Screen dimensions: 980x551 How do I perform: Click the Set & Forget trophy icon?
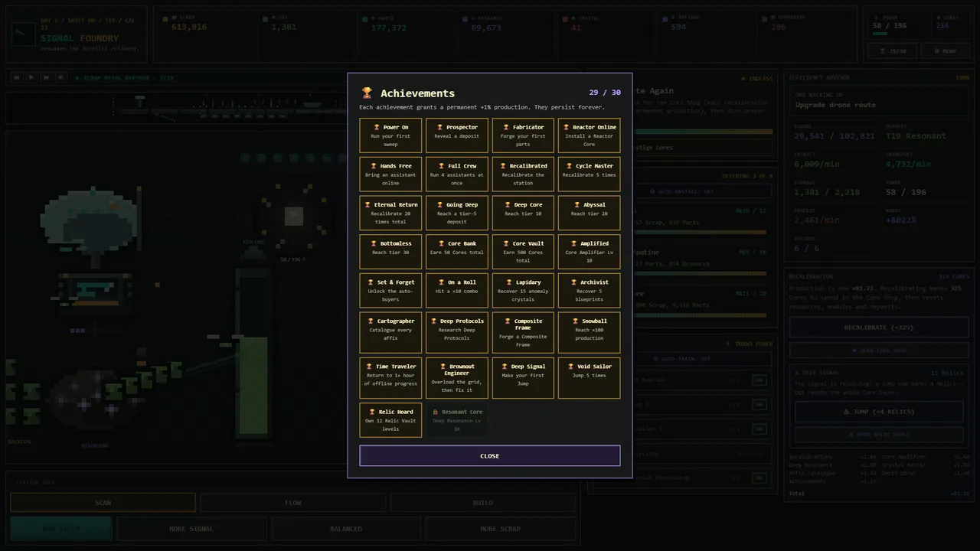click(371, 282)
